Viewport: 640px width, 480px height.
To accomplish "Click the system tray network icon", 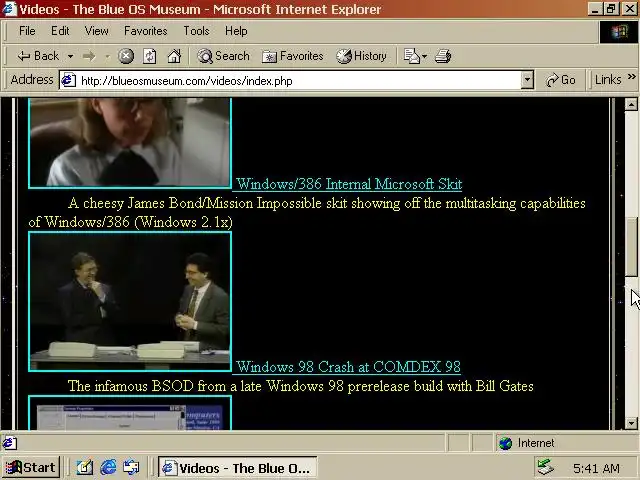I will click(x=545, y=468).
